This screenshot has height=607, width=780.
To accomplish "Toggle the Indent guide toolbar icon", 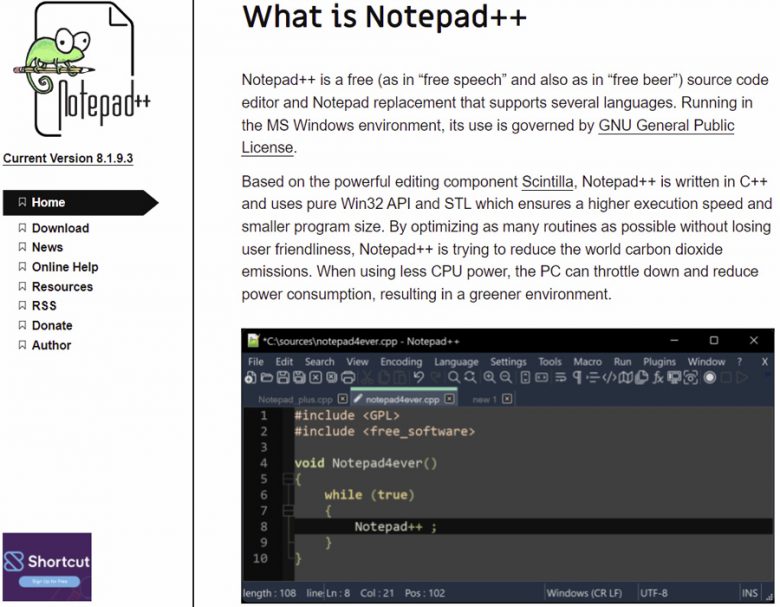I will [593, 377].
